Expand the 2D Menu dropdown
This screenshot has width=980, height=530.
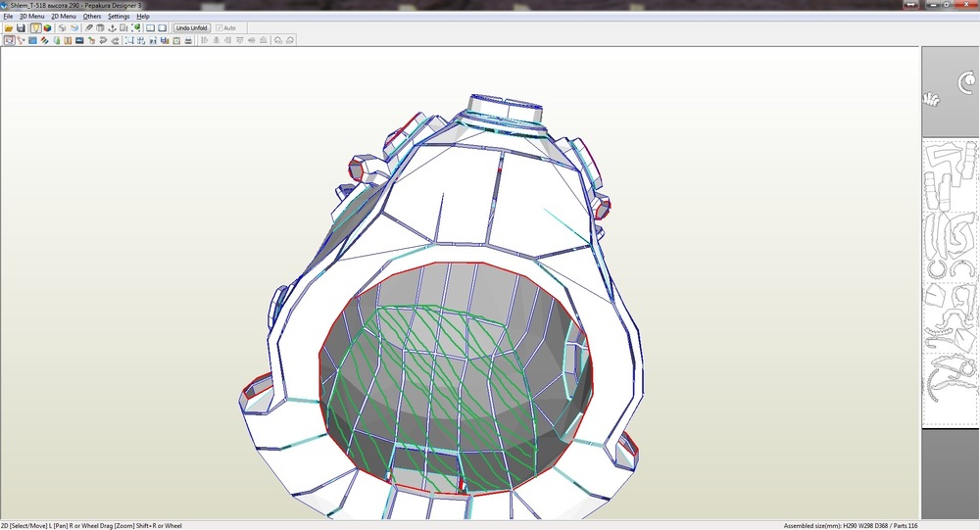tap(63, 17)
